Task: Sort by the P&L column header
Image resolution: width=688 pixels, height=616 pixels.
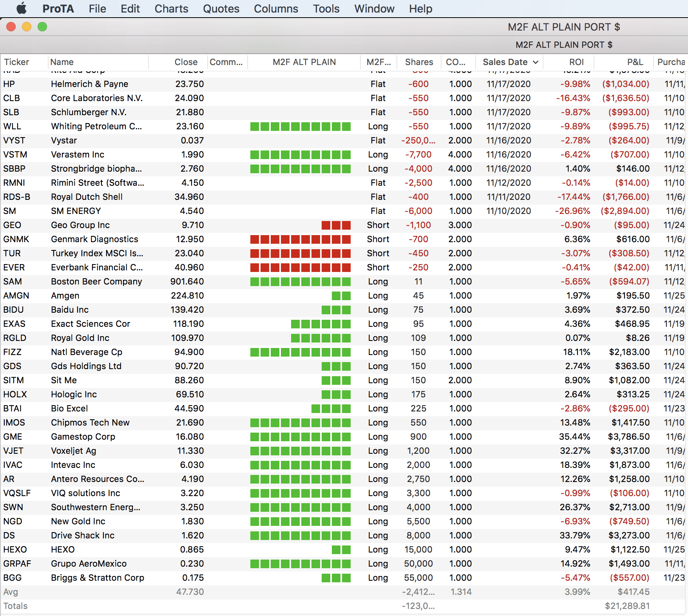Action: [x=635, y=62]
